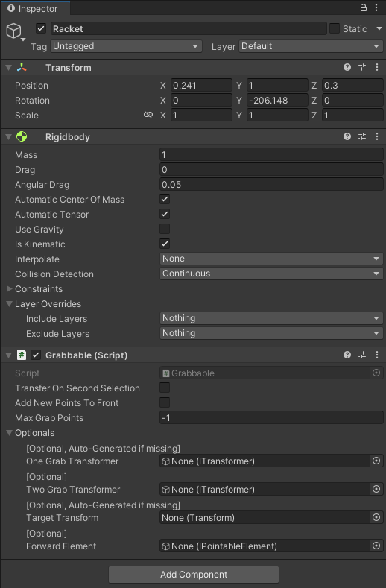Open object picker for One Grab Transformer
Viewport: 386px width, 588px height.
coord(376,461)
